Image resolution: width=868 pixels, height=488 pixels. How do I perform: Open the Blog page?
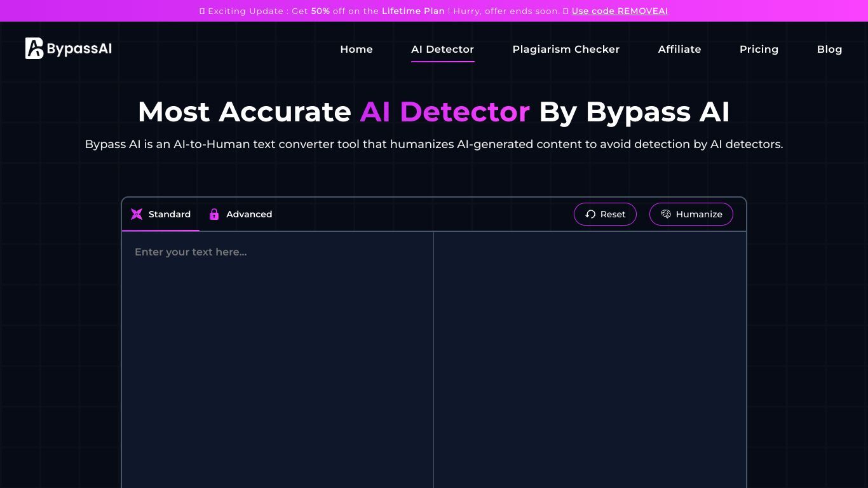click(830, 49)
